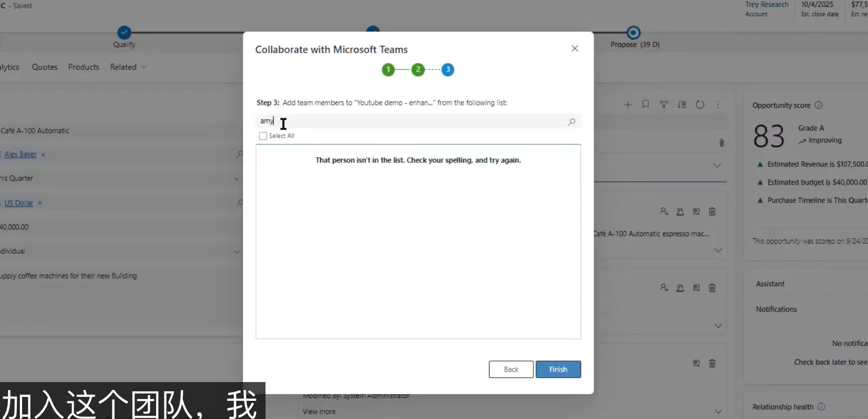Open record of card above View more
Image resolution: width=868 pixels, height=419 pixels.
pos(696,363)
